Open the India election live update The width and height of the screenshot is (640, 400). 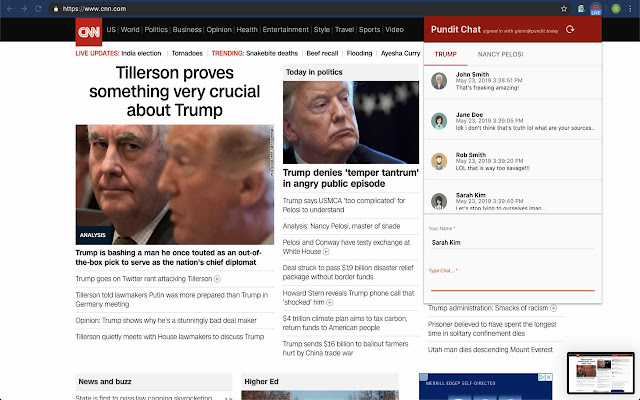pos(141,53)
